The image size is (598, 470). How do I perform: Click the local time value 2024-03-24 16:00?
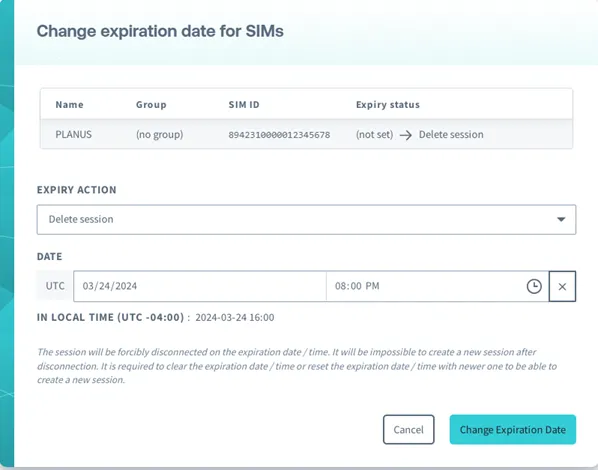pos(235,317)
